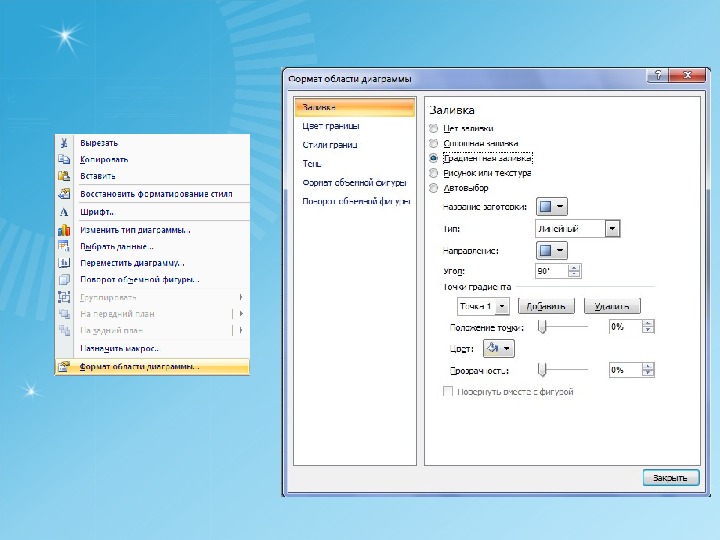Open the Заливка tab in the sidebar

click(x=354, y=107)
